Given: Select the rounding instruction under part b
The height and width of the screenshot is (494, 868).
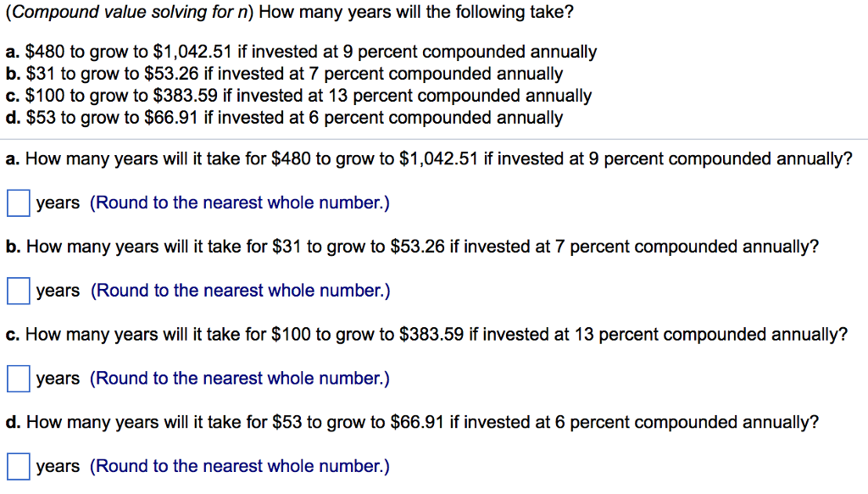Looking at the screenshot, I should [x=238, y=290].
